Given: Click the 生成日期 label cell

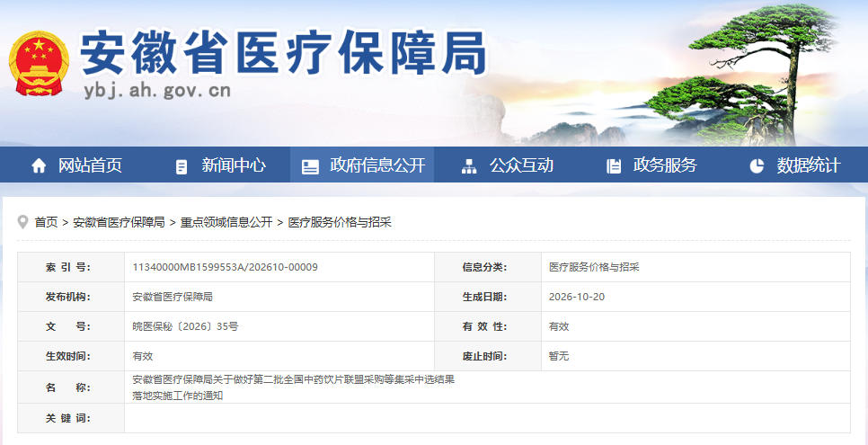Looking at the screenshot, I should (488, 297).
